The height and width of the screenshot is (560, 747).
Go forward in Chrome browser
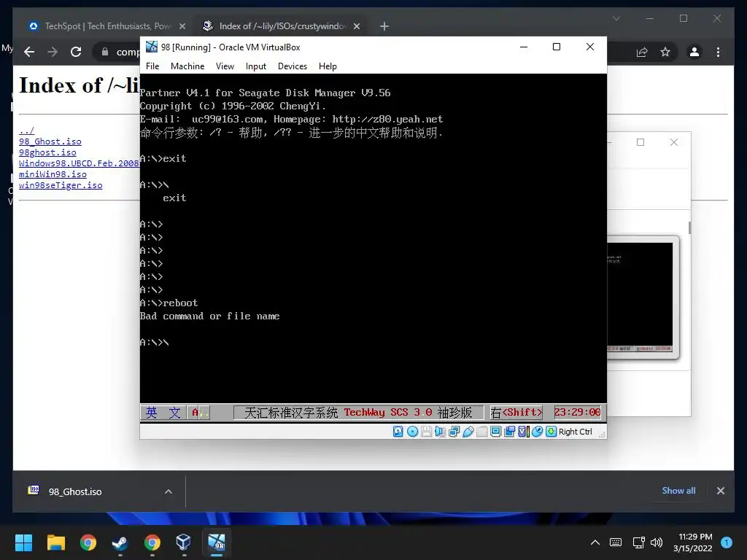tap(53, 52)
